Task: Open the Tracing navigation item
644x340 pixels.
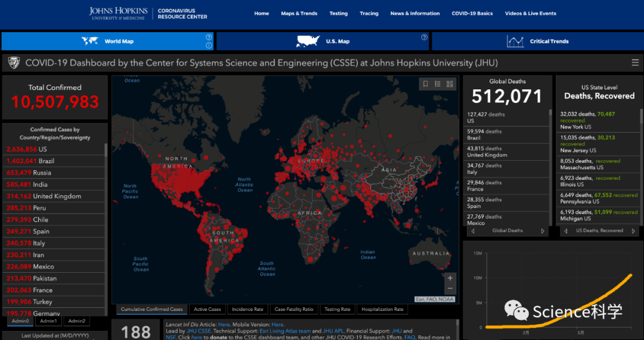Action: [x=369, y=14]
